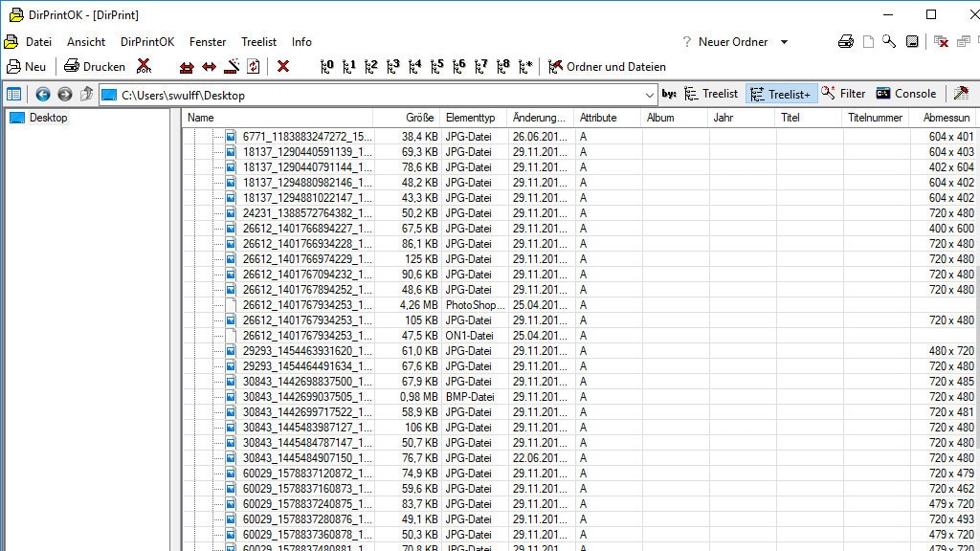
Task: Open the Datei menu
Action: tap(38, 42)
